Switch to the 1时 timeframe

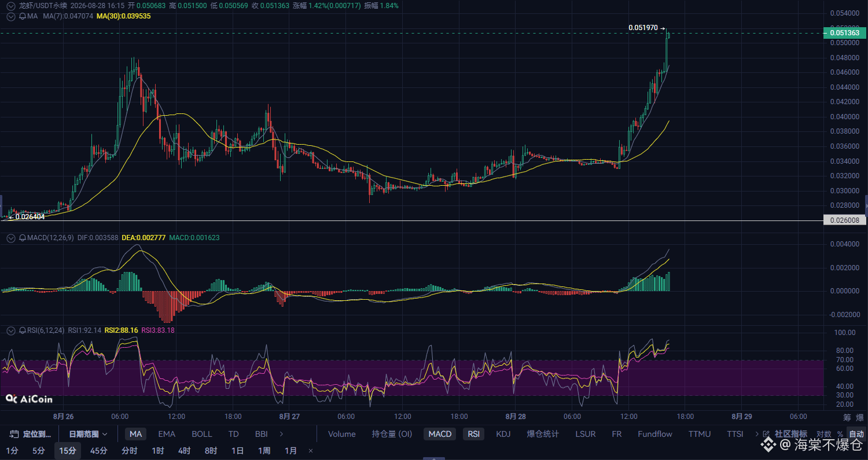pyautogui.click(x=158, y=451)
